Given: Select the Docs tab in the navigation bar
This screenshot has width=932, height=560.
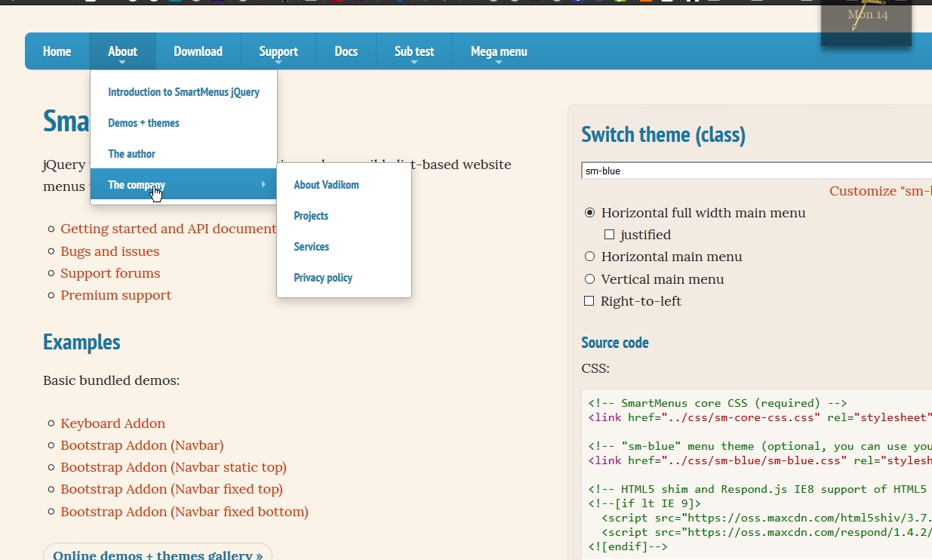Looking at the screenshot, I should 346,51.
